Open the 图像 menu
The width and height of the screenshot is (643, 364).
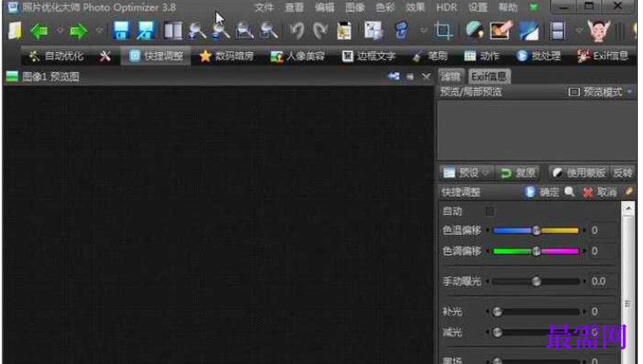coord(355,8)
